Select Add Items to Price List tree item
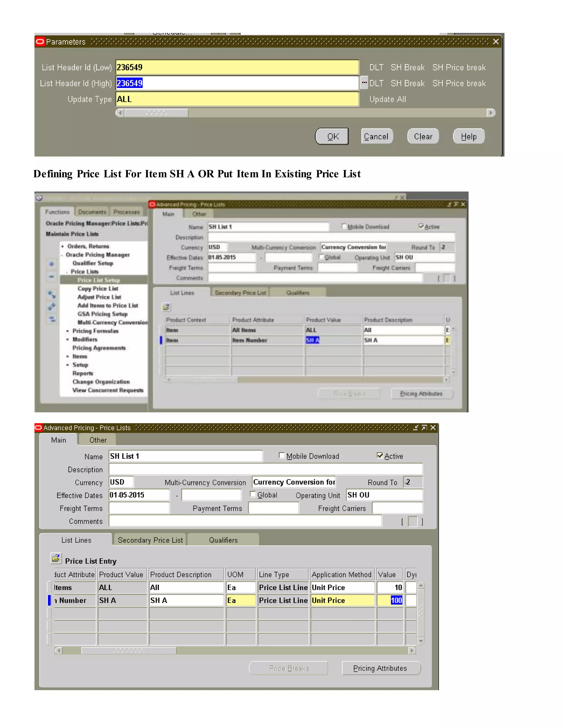The width and height of the screenshot is (563, 728). 108,306
